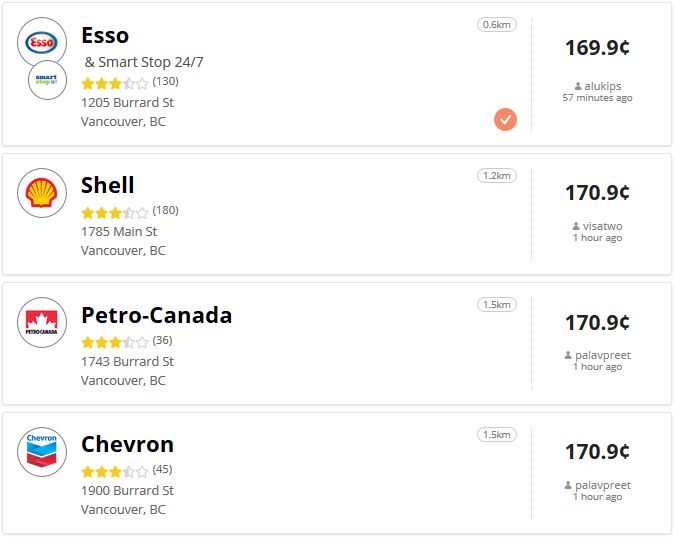Viewport: 676px width, 537px height.
Task: Click the 0.6km distance badge
Action: click(x=497, y=24)
